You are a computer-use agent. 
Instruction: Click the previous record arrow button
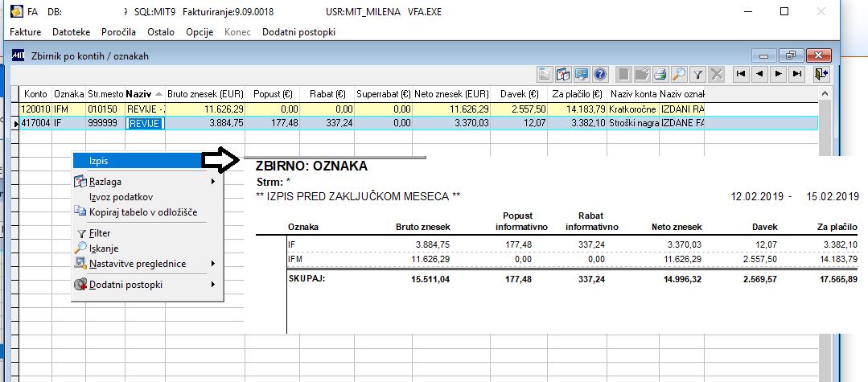pos(759,74)
